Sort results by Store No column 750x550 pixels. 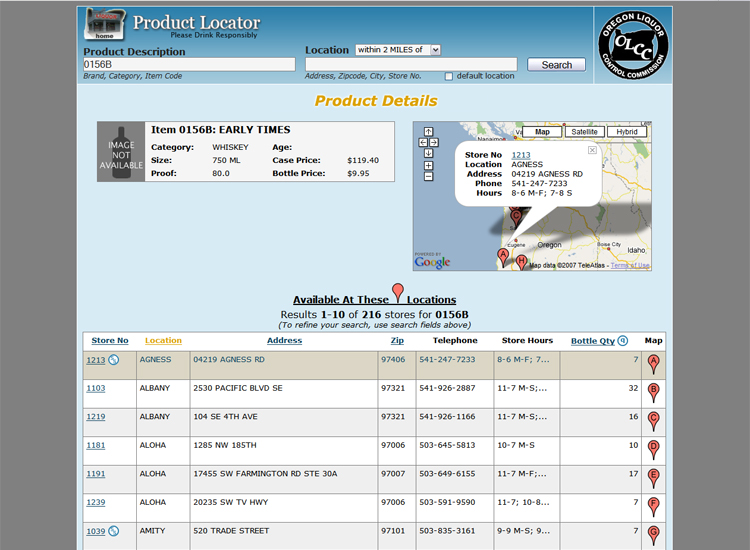click(110, 341)
